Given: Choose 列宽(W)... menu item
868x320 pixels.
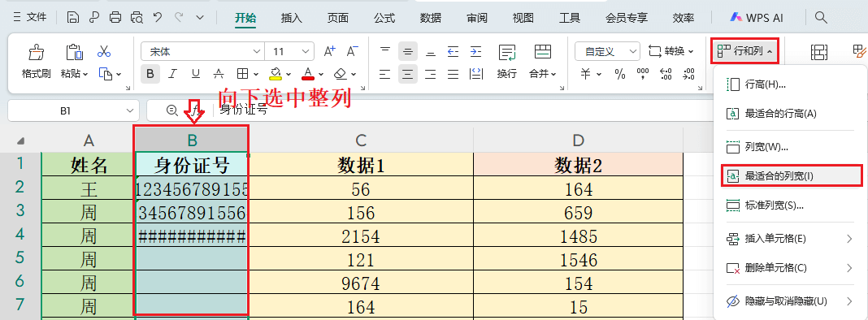Looking at the screenshot, I should click(791, 147).
